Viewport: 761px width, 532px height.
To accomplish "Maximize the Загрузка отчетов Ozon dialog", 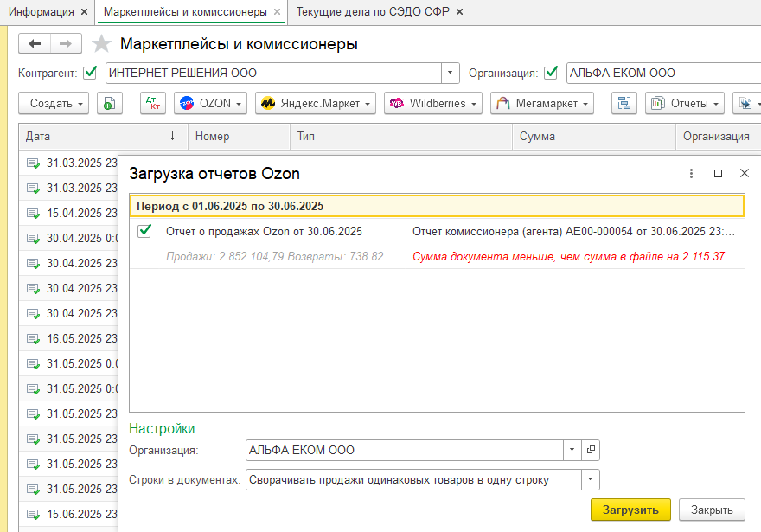I will pyautogui.click(x=719, y=173).
